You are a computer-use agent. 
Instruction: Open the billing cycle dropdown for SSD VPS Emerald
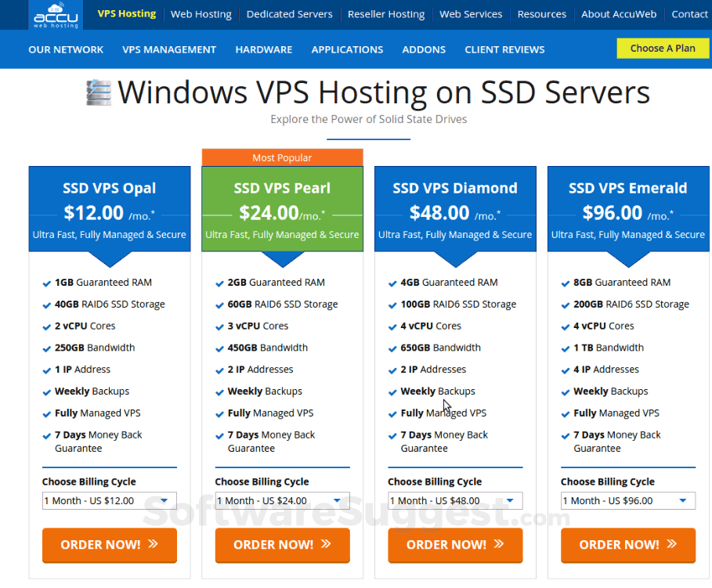pyautogui.click(x=627, y=500)
